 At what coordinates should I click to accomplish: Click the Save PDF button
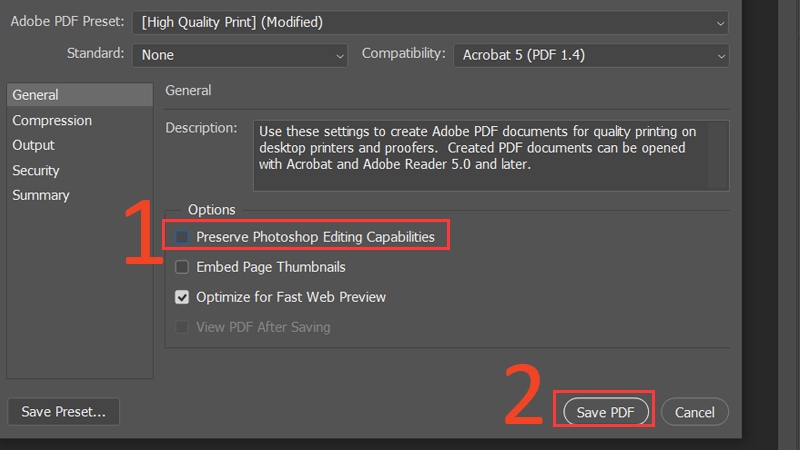(x=606, y=412)
